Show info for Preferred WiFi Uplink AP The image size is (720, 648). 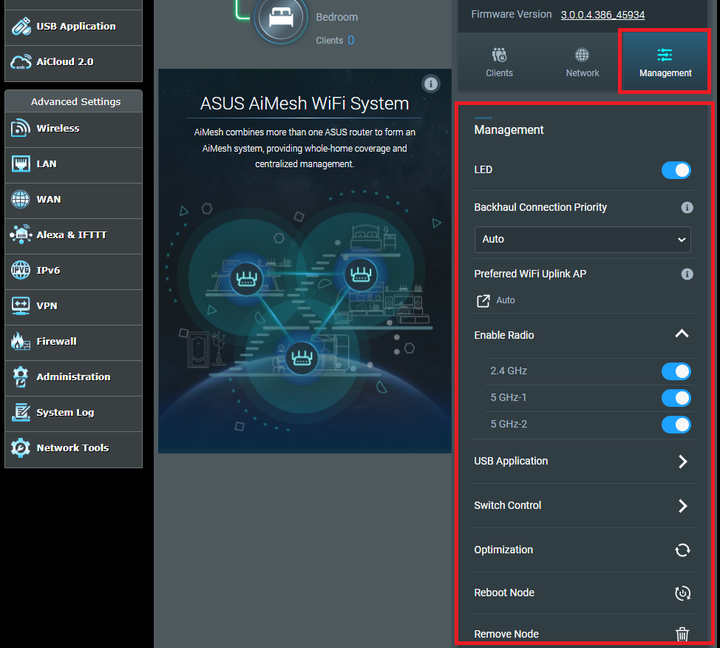click(686, 274)
